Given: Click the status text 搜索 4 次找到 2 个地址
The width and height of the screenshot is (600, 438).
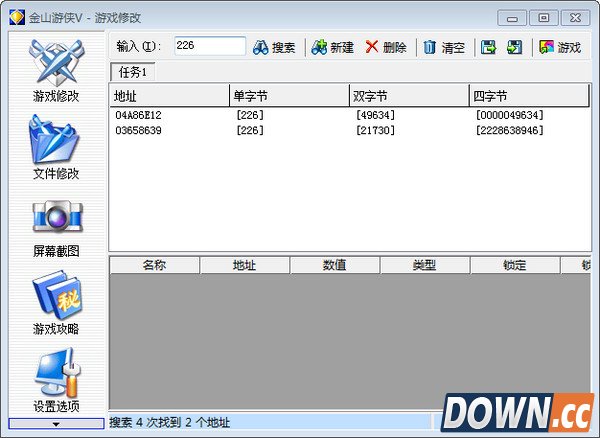Looking at the screenshot, I should 170,422.
